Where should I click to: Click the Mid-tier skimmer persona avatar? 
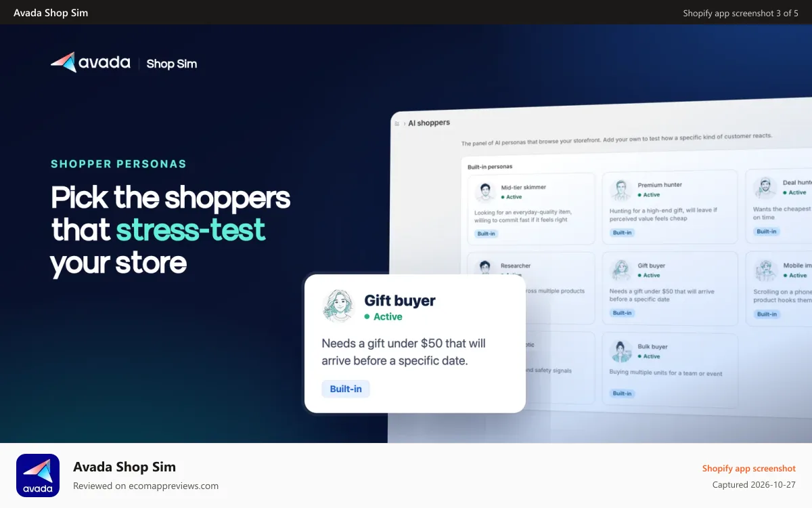(x=485, y=192)
